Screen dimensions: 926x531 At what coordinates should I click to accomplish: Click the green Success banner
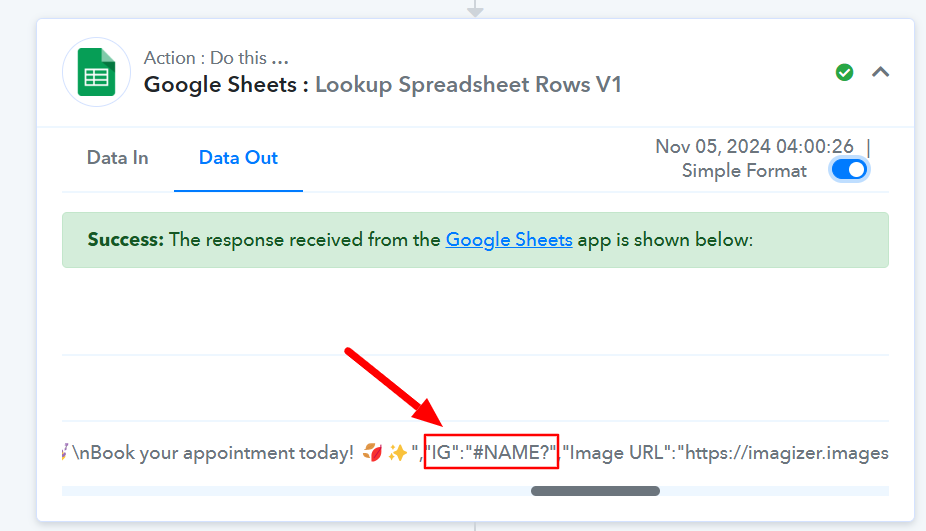click(475, 240)
